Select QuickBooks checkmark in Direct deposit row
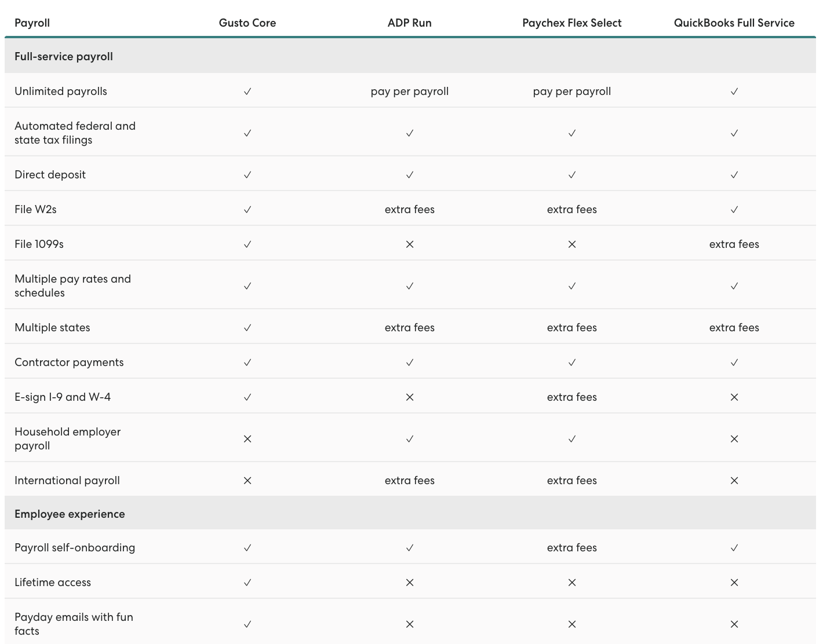 tap(734, 175)
